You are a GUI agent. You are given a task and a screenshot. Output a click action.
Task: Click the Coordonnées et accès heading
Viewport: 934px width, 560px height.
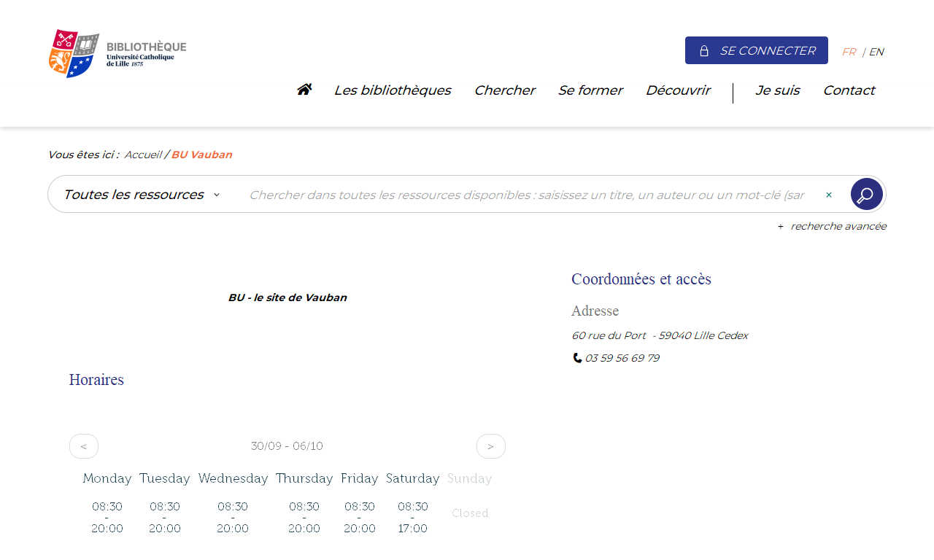click(x=641, y=279)
